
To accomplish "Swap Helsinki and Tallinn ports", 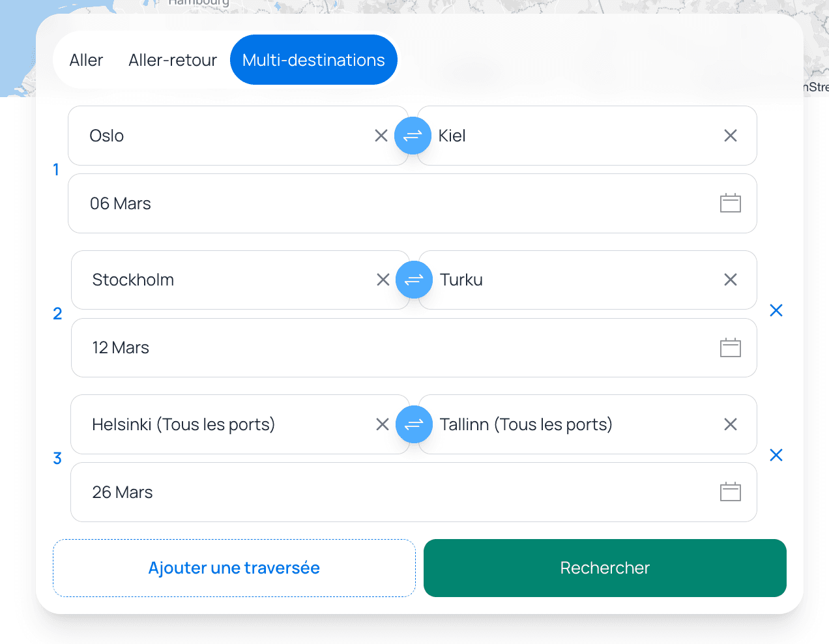I will (x=414, y=424).
